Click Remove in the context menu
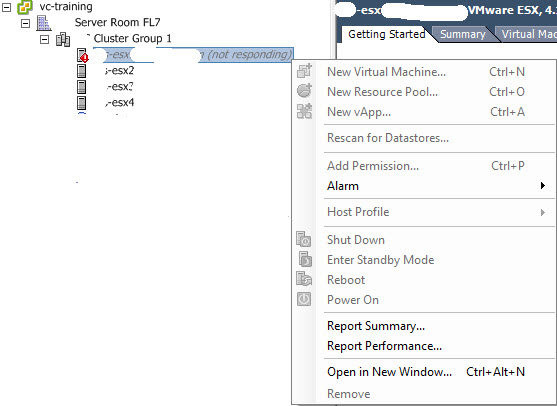Viewport: 557px width, 406px height. [424, 394]
